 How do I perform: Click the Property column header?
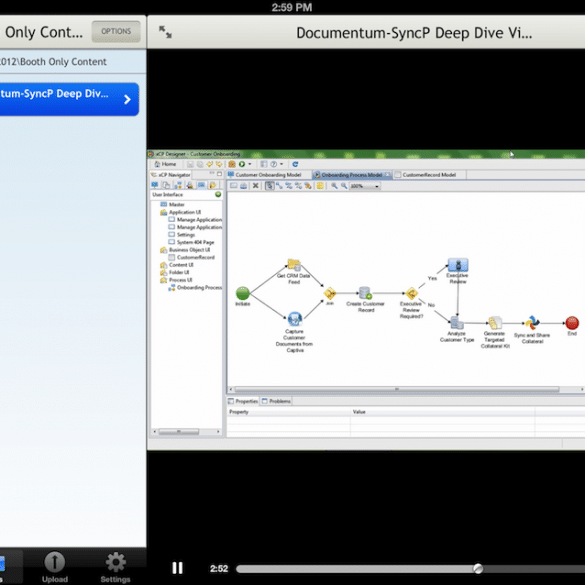point(288,412)
